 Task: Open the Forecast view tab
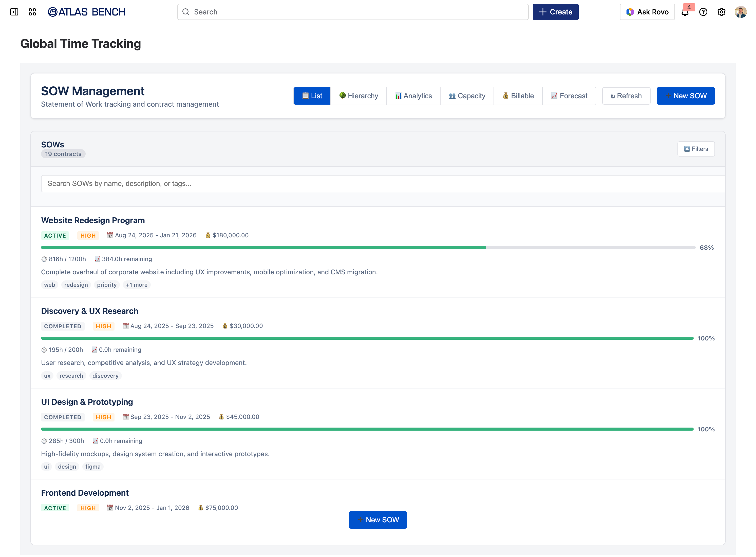coord(569,96)
